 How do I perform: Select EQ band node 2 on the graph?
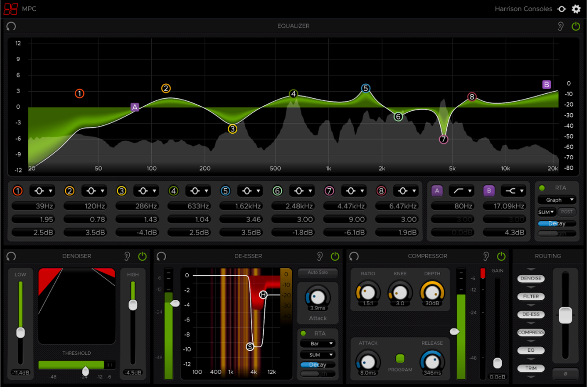166,88
